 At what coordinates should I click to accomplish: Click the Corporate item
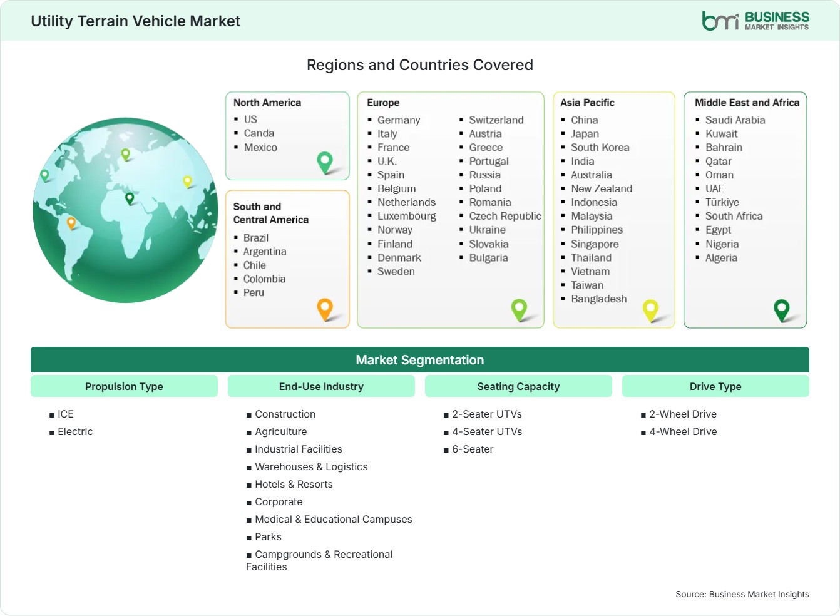(x=279, y=502)
